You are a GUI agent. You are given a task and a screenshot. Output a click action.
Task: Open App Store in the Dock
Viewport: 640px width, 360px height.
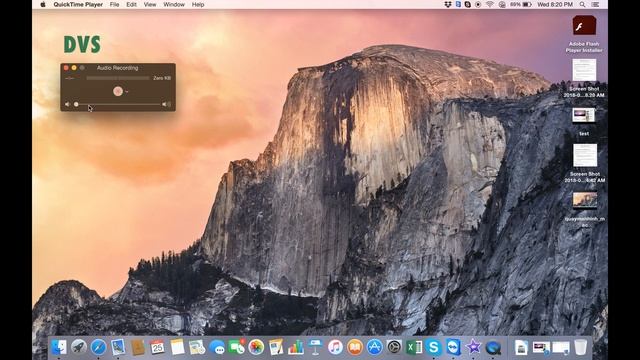coord(374,347)
